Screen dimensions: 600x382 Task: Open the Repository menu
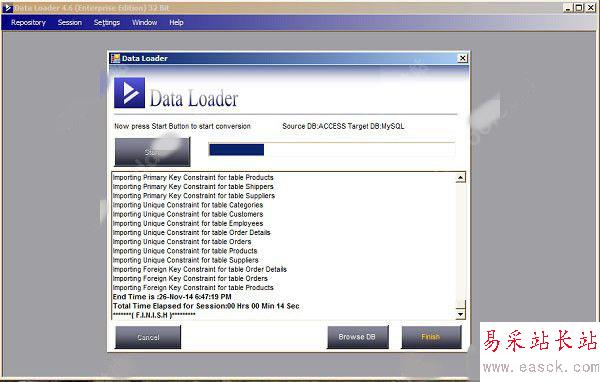pyautogui.click(x=28, y=23)
